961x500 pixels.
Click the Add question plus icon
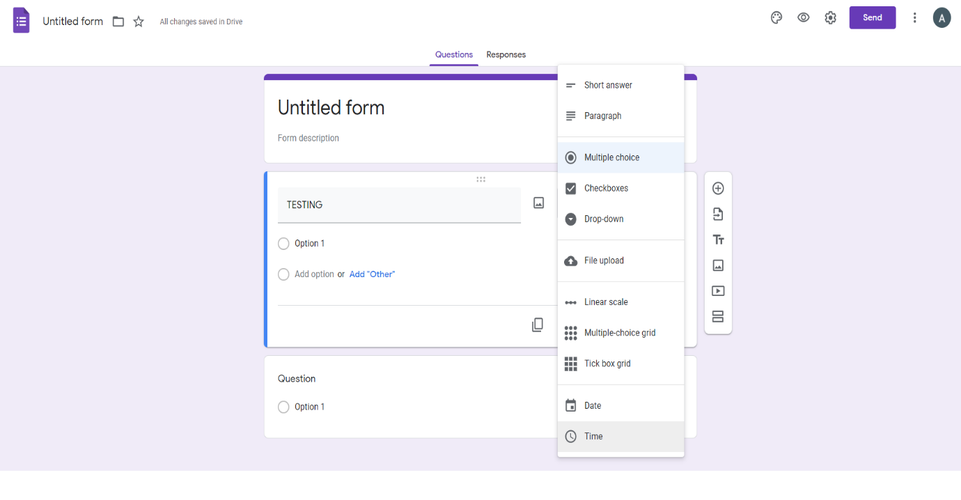[x=718, y=188]
